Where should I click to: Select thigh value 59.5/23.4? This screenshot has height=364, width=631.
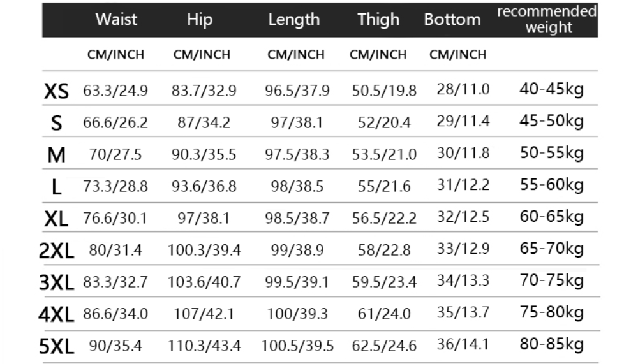click(x=384, y=282)
